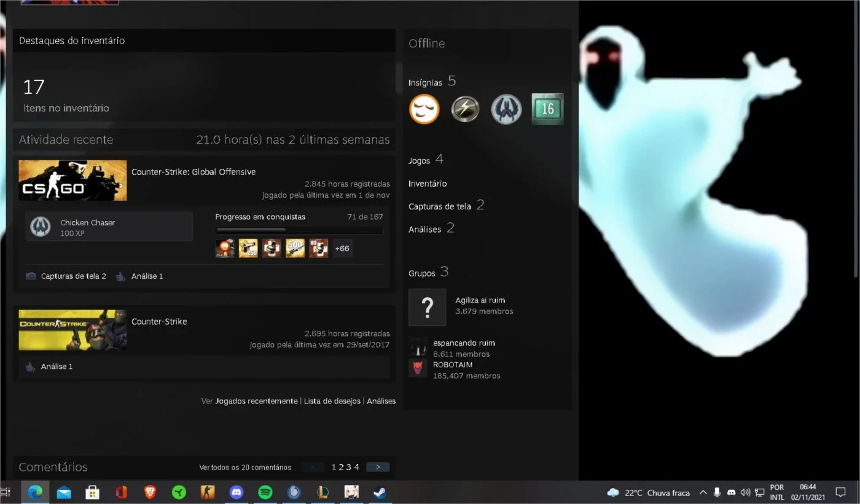Open the weather widget 22°C Chuva fraca
Viewport: 860px width, 504px height.
click(x=648, y=493)
